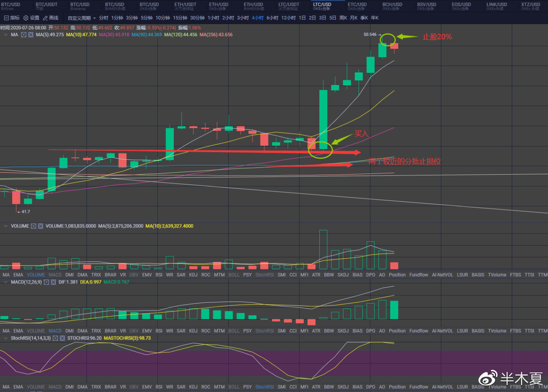Close the MACD(12,26,9) pane with X

pyautogui.click(x=53, y=282)
